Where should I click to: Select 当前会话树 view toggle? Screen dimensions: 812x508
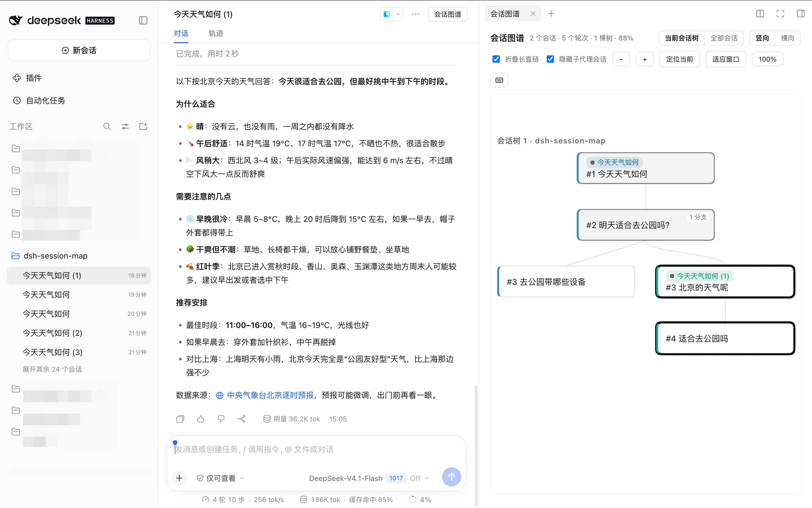click(x=682, y=38)
